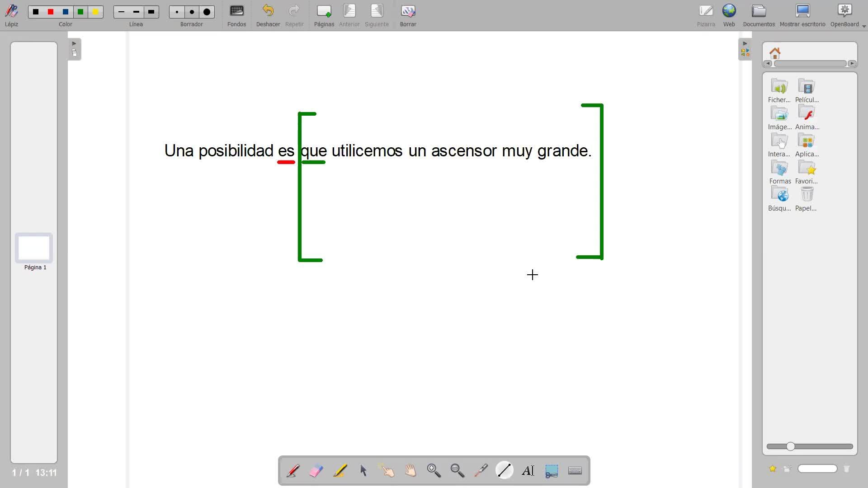The width and height of the screenshot is (868, 488).
Task: Collapse the right library panel
Action: pos(745,49)
